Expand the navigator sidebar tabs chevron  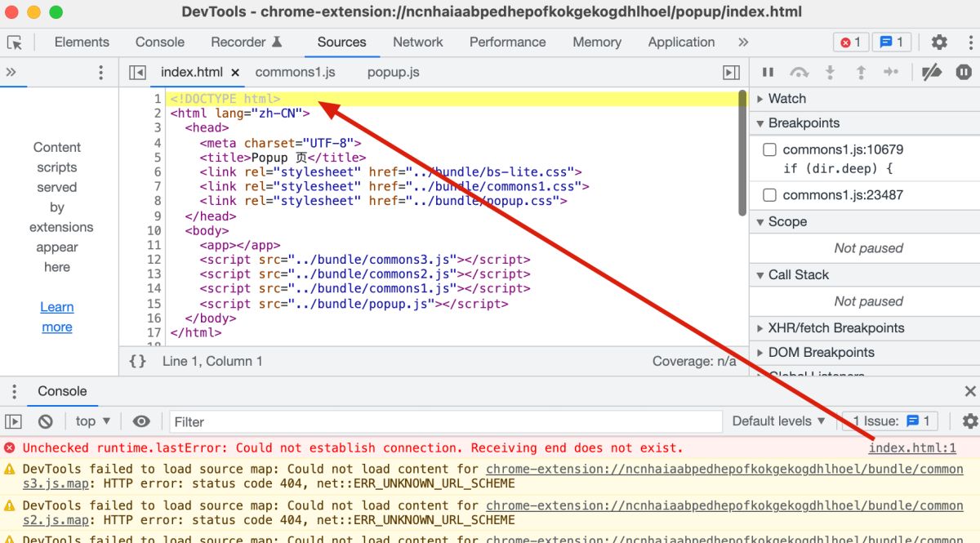tap(11, 73)
